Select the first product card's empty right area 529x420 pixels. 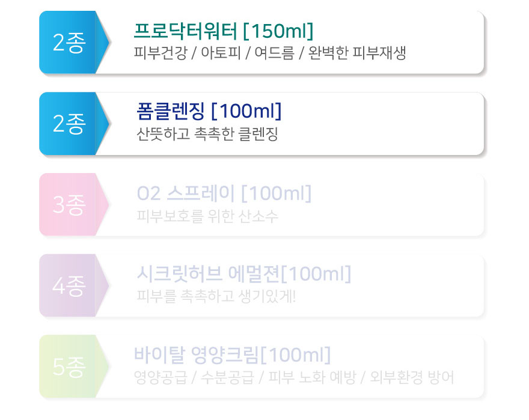click(445, 42)
